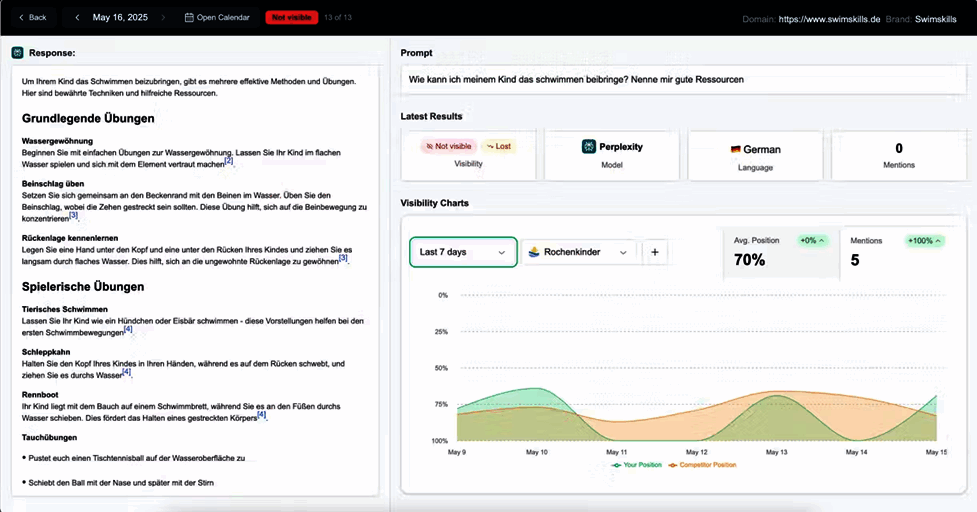Toggle Competitor Position in chart legend
This screenshot has height=512, width=977.
click(x=702, y=465)
